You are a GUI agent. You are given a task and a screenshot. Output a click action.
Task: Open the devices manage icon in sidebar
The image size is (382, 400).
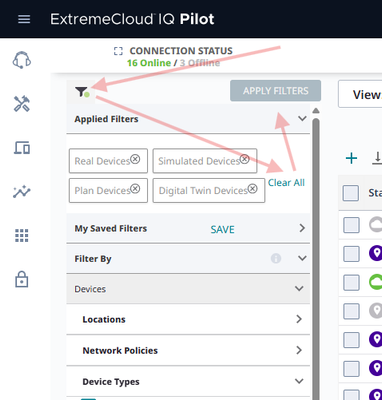pyautogui.click(x=22, y=147)
